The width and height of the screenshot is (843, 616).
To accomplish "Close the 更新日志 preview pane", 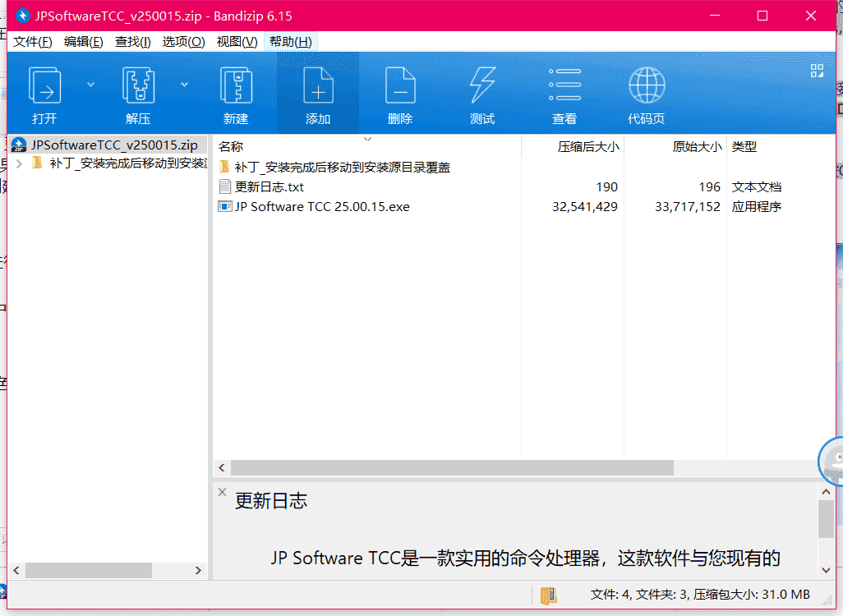I will 222,492.
